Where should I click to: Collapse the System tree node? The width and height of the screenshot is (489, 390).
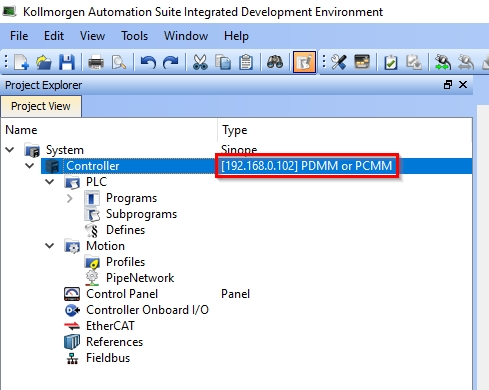point(10,150)
